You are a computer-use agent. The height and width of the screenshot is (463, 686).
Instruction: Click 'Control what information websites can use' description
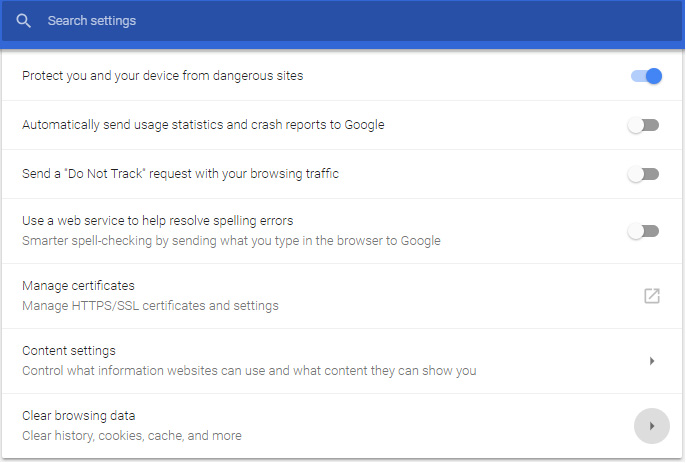tap(249, 371)
